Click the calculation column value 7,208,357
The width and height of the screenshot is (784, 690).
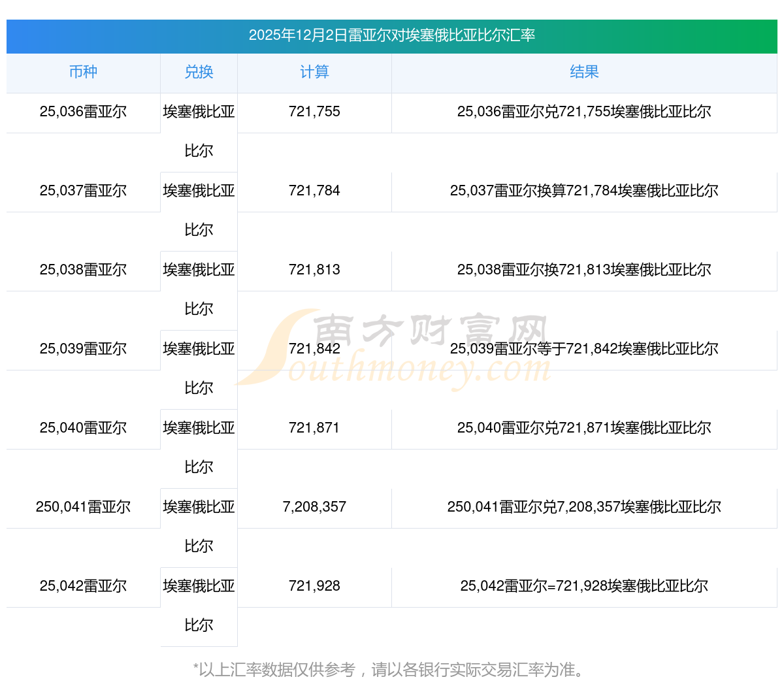(x=314, y=507)
